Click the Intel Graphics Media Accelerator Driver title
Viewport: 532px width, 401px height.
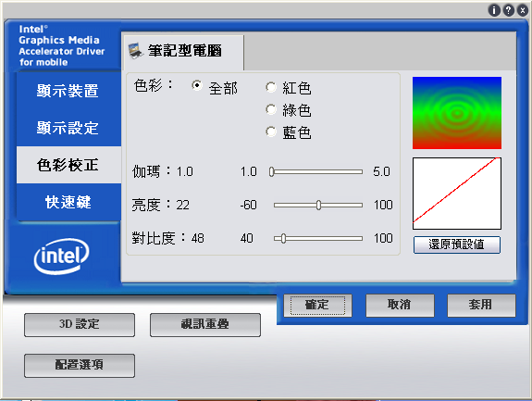[x=61, y=45]
